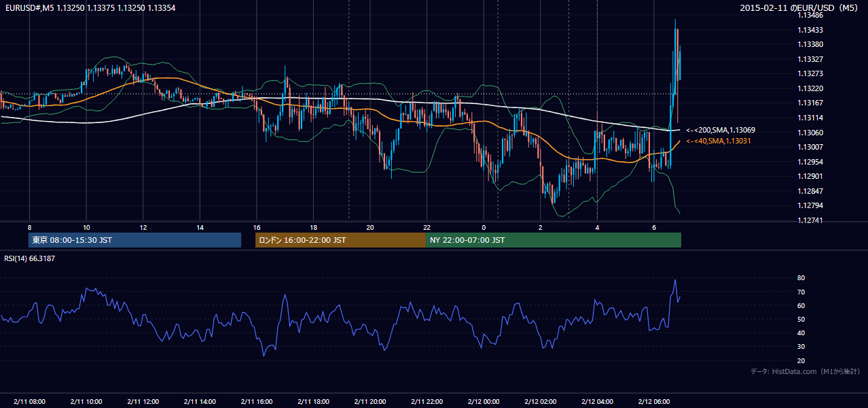868x408 pixels.
Task: Click hour label 22 on the price chart axis
Action: (x=427, y=226)
